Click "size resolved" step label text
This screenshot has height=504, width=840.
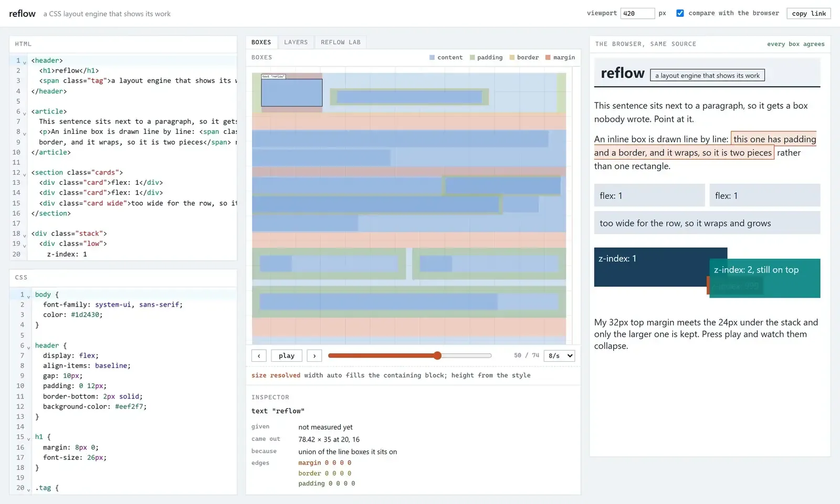[x=276, y=375]
